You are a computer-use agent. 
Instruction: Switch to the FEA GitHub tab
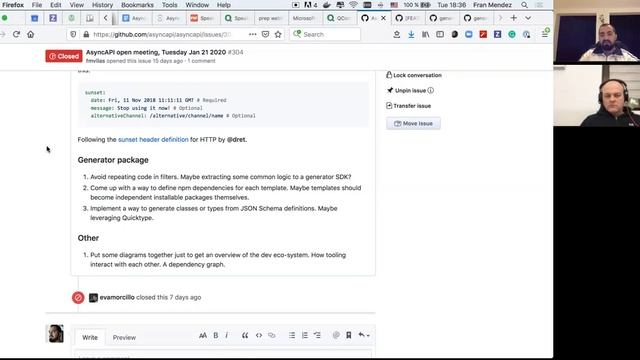point(408,18)
